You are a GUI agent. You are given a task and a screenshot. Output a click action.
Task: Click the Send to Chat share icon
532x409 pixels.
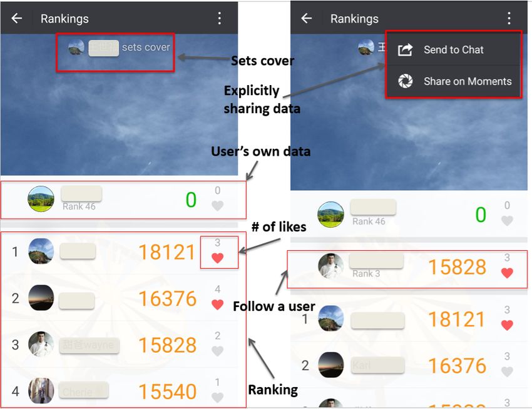405,50
